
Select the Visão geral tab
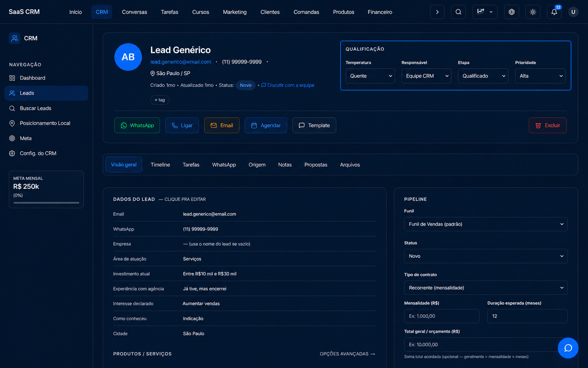click(124, 165)
